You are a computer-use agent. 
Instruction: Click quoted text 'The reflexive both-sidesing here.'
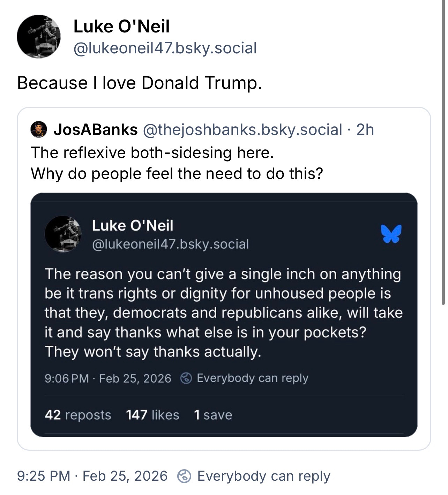point(152,152)
